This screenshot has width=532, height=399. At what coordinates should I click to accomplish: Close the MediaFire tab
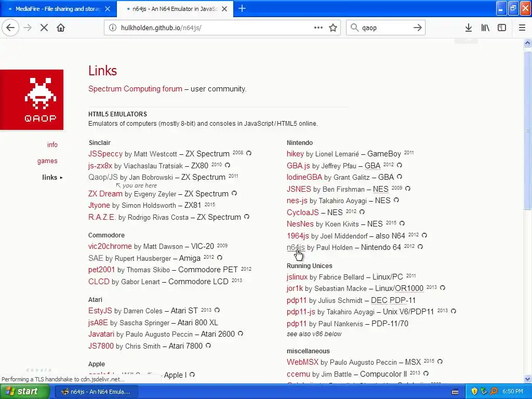[108, 9]
